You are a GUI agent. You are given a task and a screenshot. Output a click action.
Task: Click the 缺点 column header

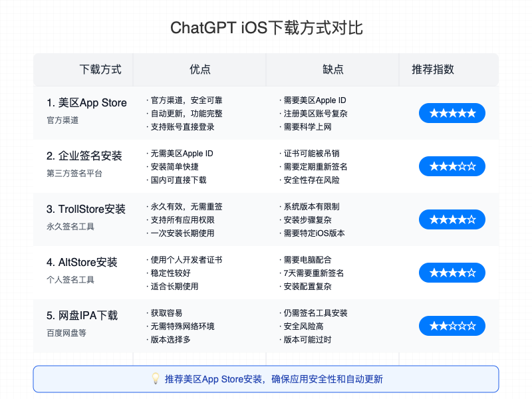[333, 69]
